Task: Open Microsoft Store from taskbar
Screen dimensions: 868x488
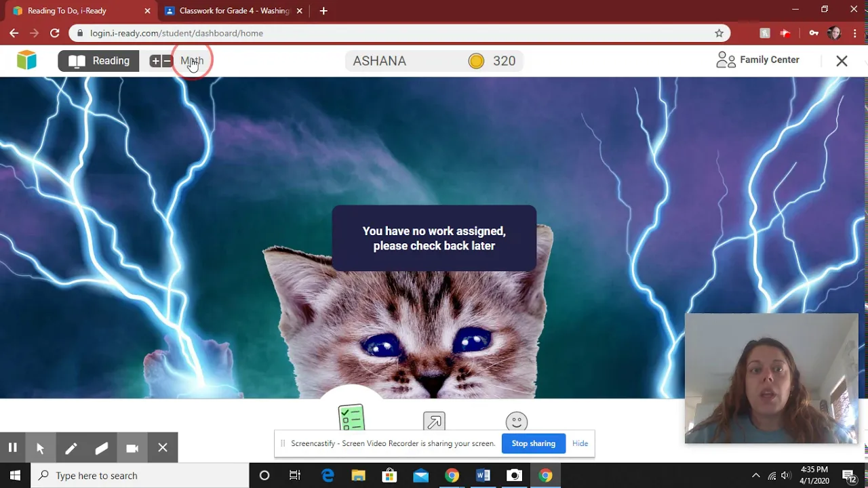Action: (x=389, y=475)
